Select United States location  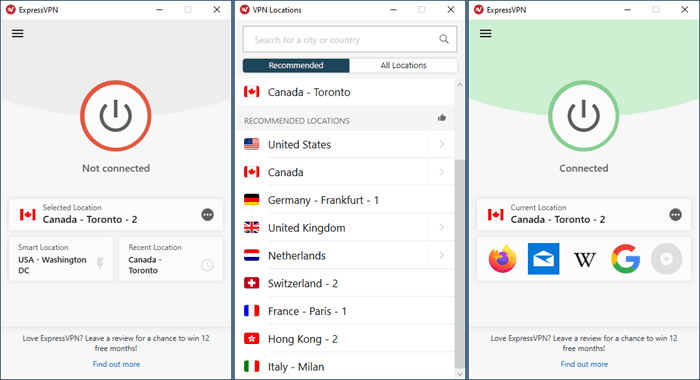[x=332, y=144]
